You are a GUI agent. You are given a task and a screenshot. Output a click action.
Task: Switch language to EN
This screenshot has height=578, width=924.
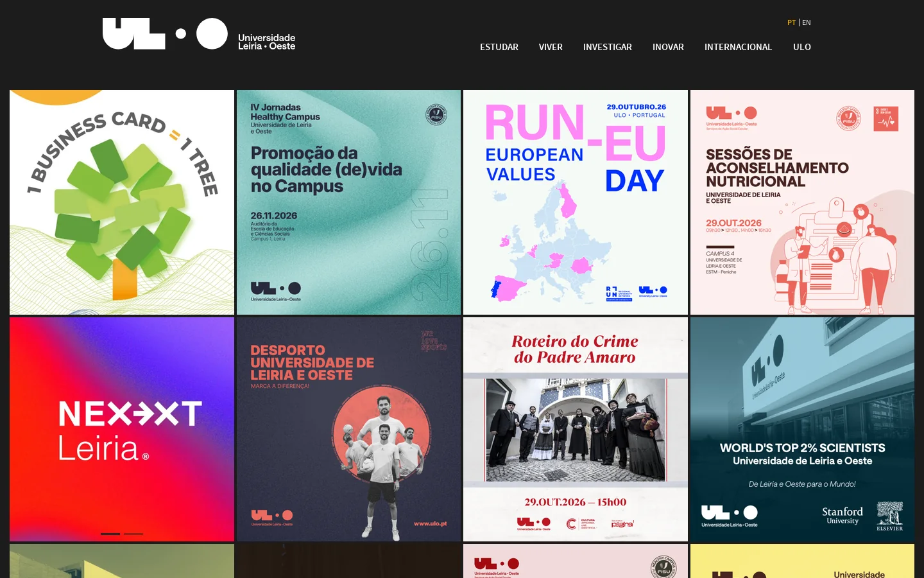pos(807,22)
